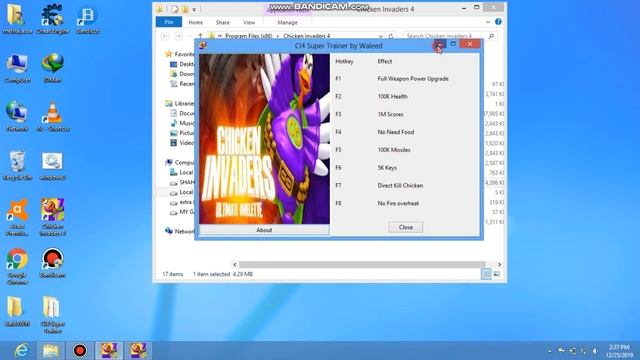Click the '100K Health' effect text
The image size is (640, 360).
click(x=393, y=97)
